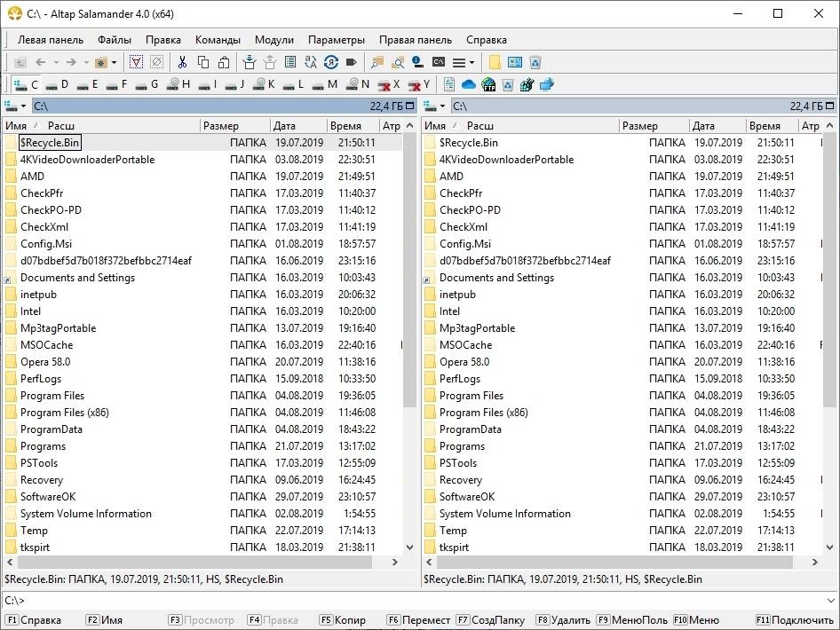Image resolution: width=840 pixels, height=630 pixels.
Task: Click the Change case aA icon
Action: pos(311,63)
